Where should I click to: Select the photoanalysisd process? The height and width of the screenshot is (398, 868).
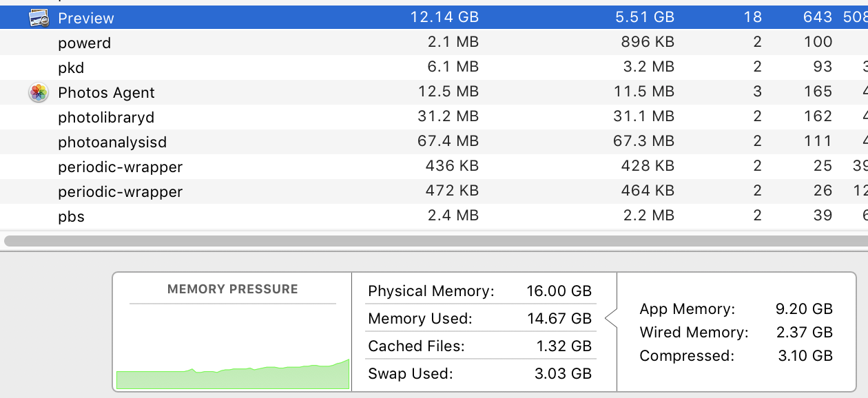[x=112, y=142]
